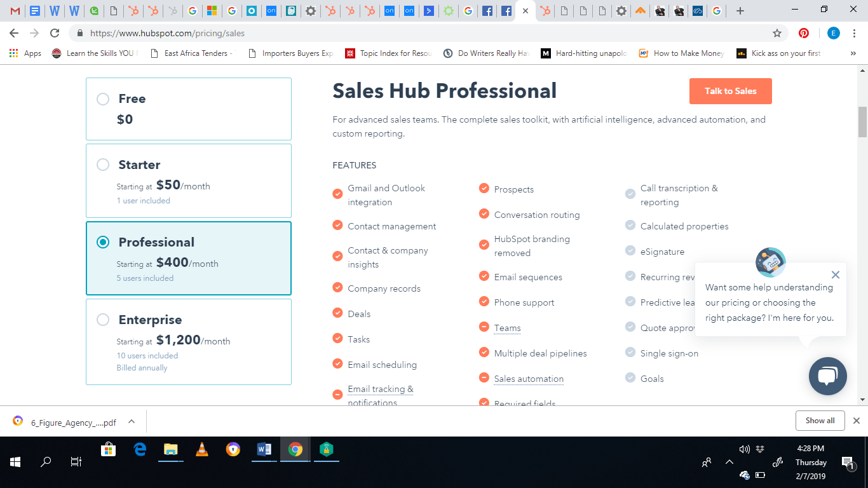Open the Apps bookmarks shortcut
Screen dimensions: 868x488
(x=25, y=53)
